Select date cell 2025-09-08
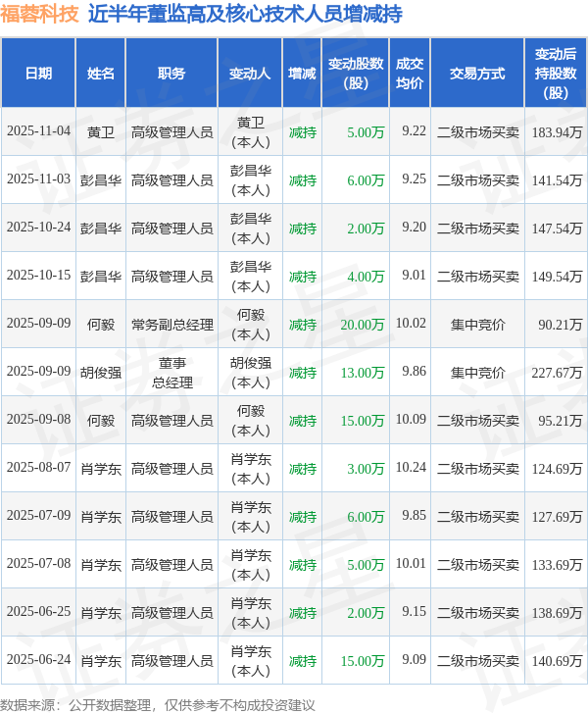 38,420
